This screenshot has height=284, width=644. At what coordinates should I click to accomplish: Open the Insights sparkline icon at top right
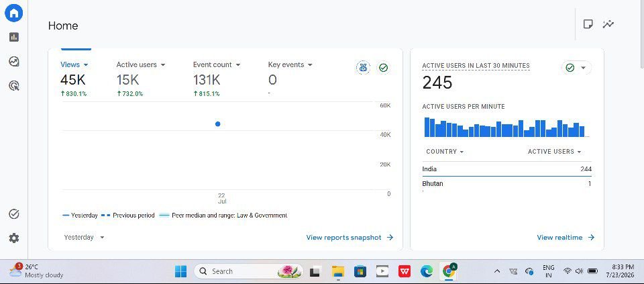tap(608, 24)
